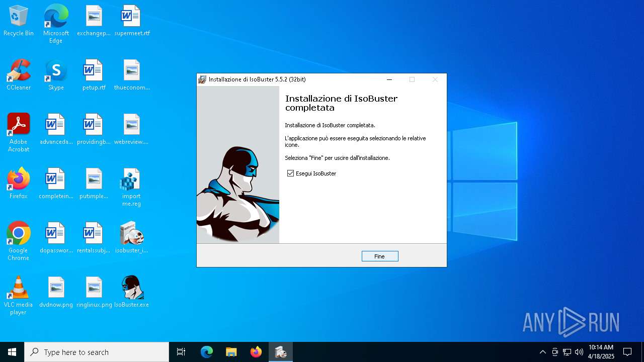The image size is (644, 362).
Task: Select the IsoBuster.exe desktop icon
Action: pos(132,293)
